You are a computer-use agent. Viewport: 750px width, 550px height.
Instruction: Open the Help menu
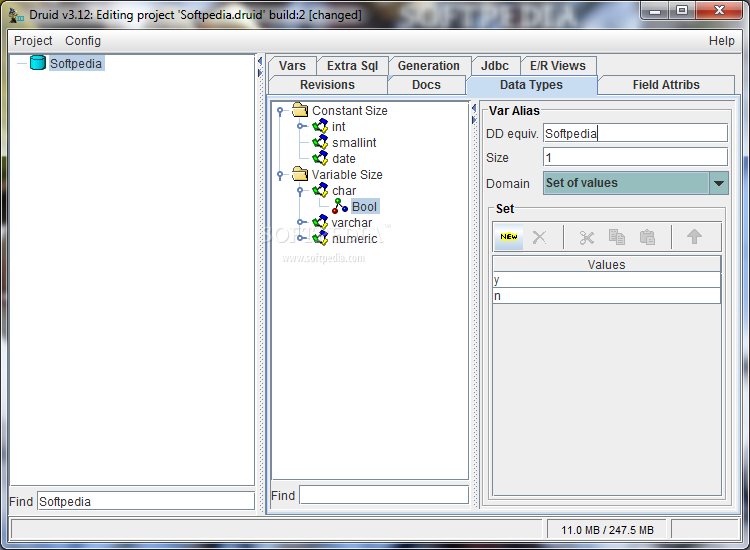pos(721,41)
